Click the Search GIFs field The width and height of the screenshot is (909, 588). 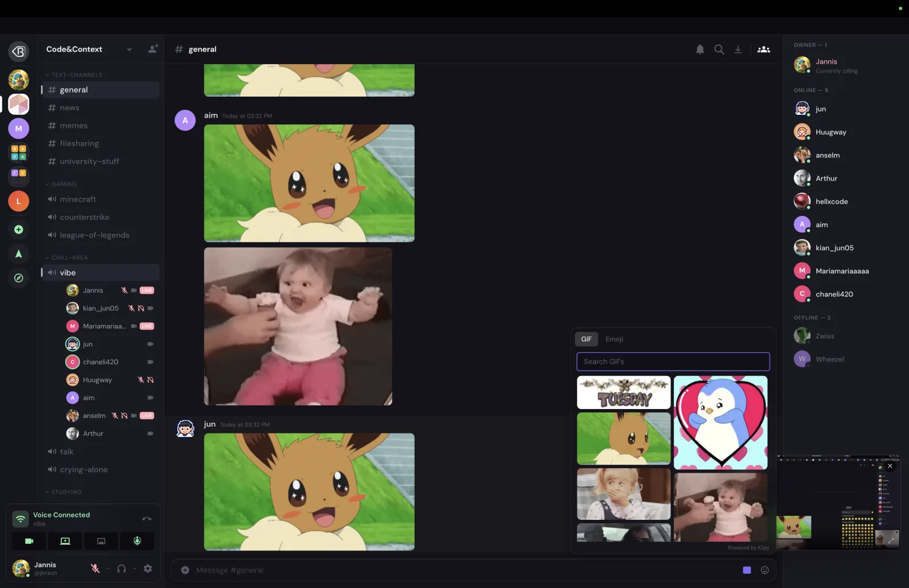(x=673, y=361)
